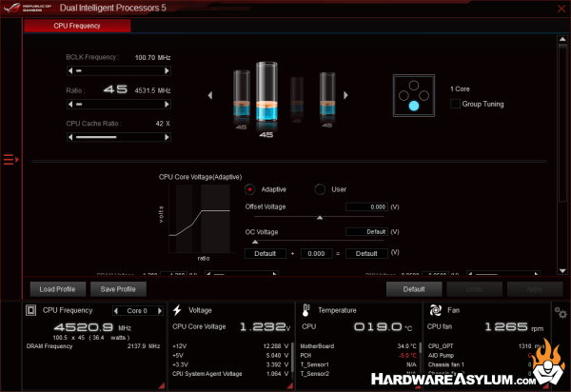
Task: Click the +12V 12.288 V row
Action: point(230,346)
